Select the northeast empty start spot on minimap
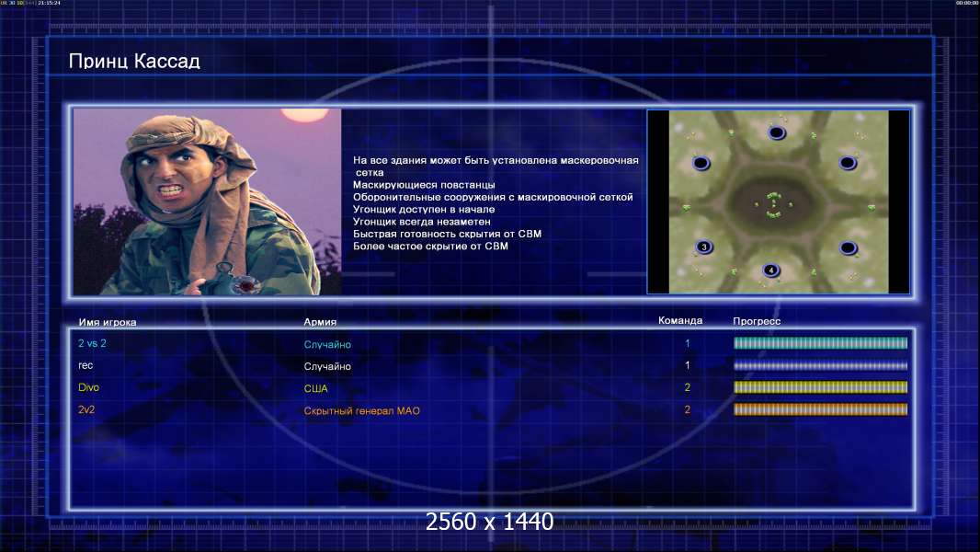Screen dimensions: 980x552 [x=848, y=163]
